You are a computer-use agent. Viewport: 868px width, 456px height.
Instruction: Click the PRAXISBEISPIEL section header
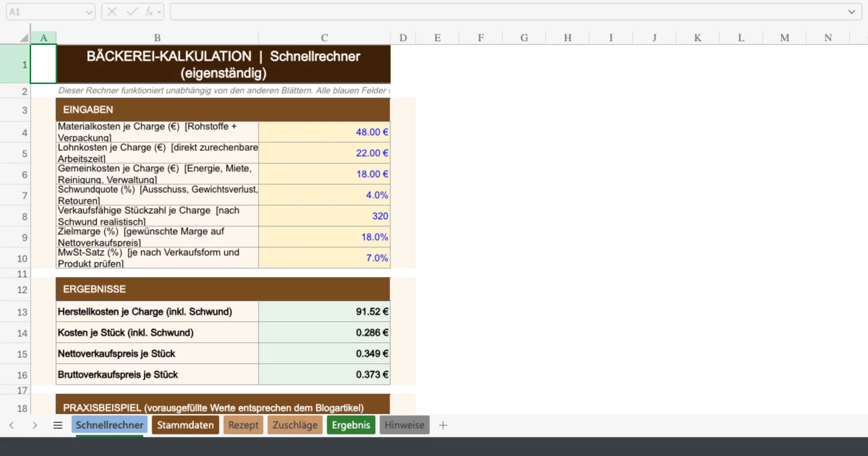[x=223, y=405]
